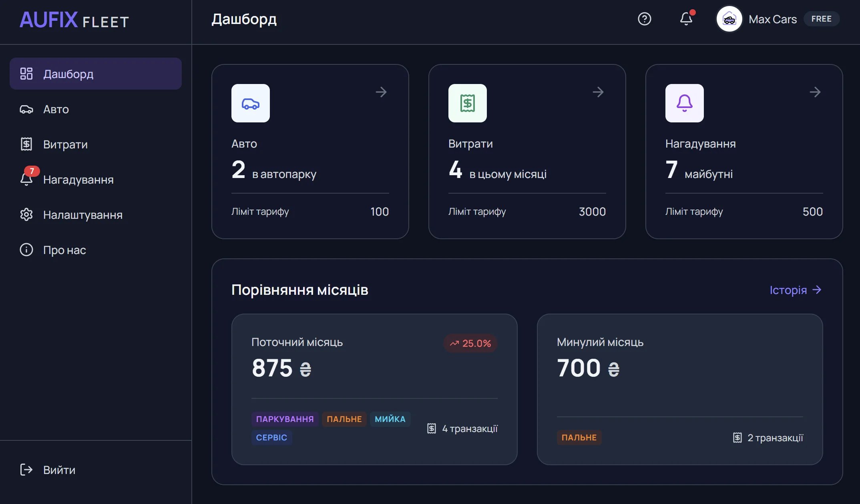The height and width of the screenshot is (504, 860).
Task: Open the Історія link
Action: 796,290
